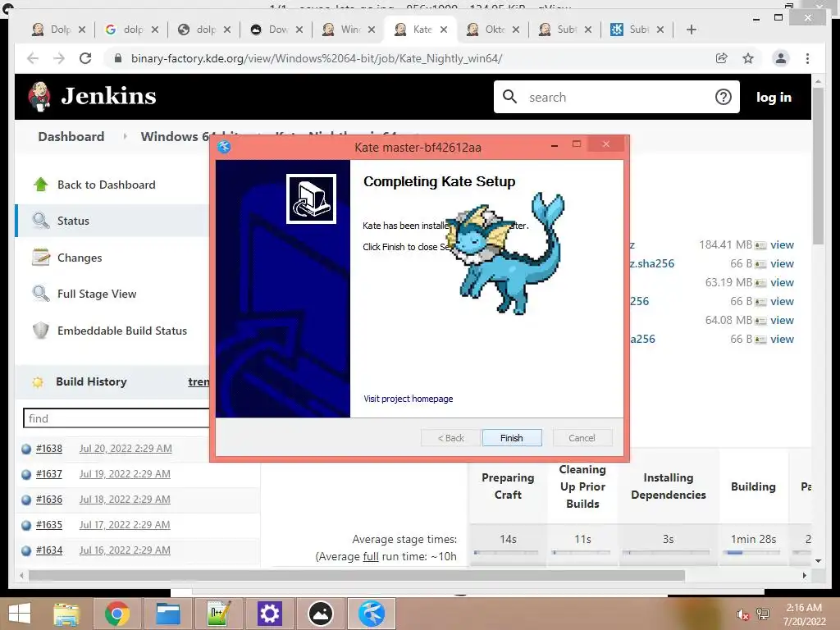Click the Full Stage View magnifier icon
The width and height of the screenshot is (840, 630).
(x=41, y=293)
